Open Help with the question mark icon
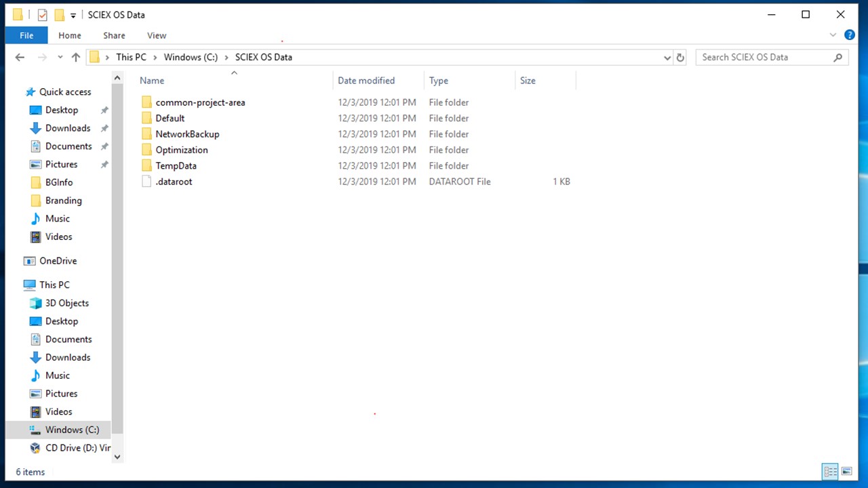This screenshot has width=868, height=488. point(849,35)
